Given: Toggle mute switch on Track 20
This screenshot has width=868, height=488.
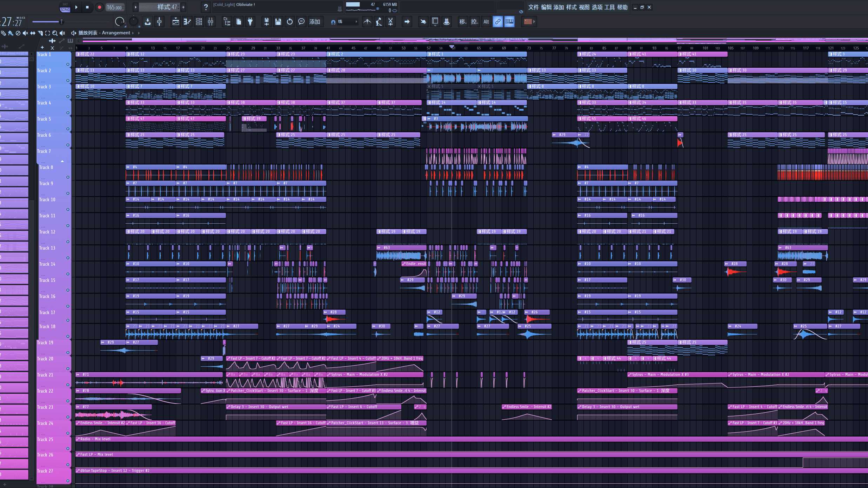Looking at the screenshot, I should [68, 369].
